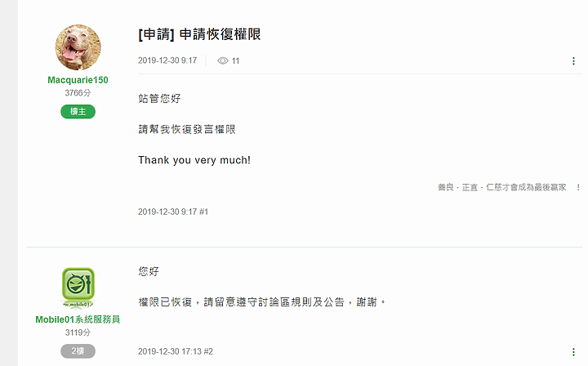The width and height of the screenshot is (588, 366).
Task: Click the text Thank you very much!
Action: click(194, 160)
